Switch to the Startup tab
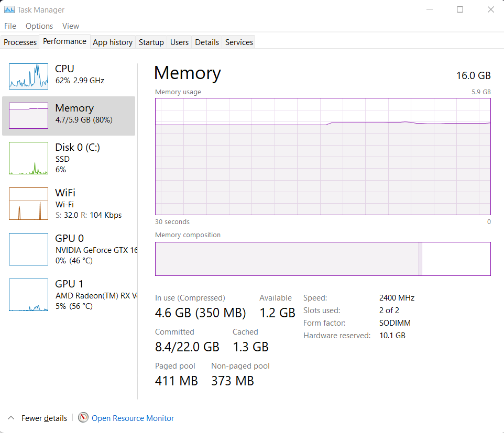Image resolution: width=504 pixels, height=433 pixels. tap(151, 42)
